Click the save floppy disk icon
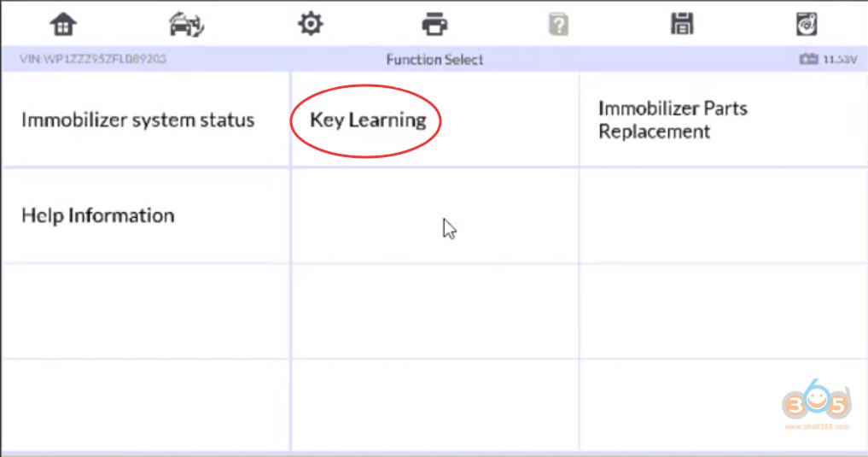The height and width of the screenshot is (457, 868). coord(681,25)
